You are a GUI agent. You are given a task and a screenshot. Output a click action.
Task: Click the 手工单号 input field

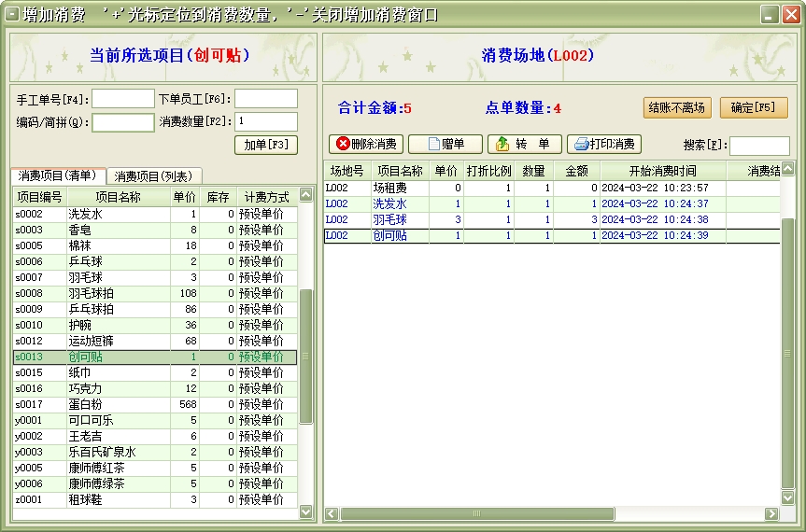pos(123,99)
